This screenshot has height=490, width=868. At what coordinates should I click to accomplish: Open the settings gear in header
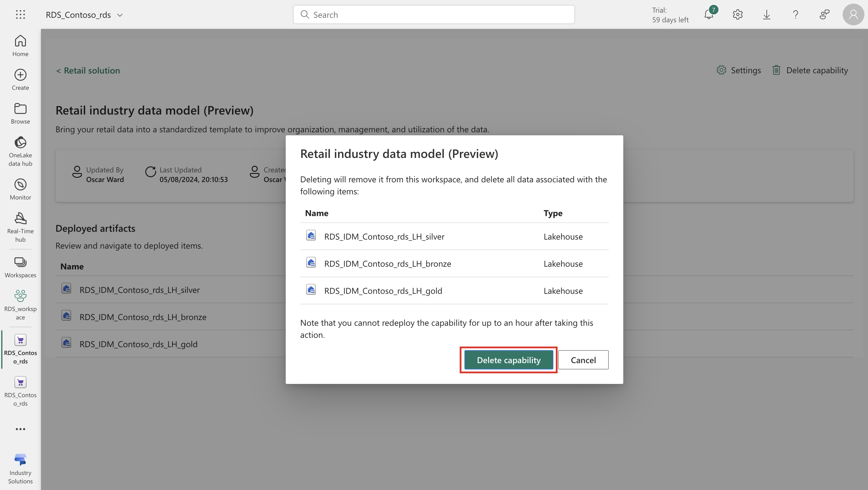point(737,14)
